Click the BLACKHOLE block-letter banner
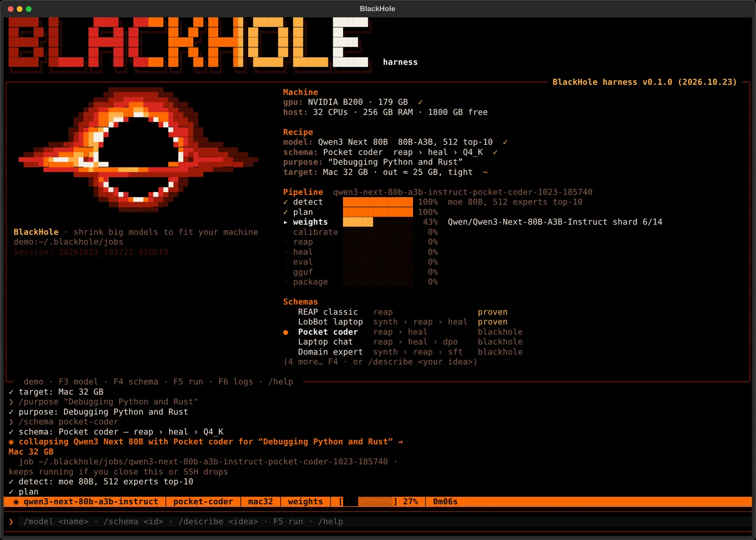Viewport: 756px width, 540px height. (189, 45)
